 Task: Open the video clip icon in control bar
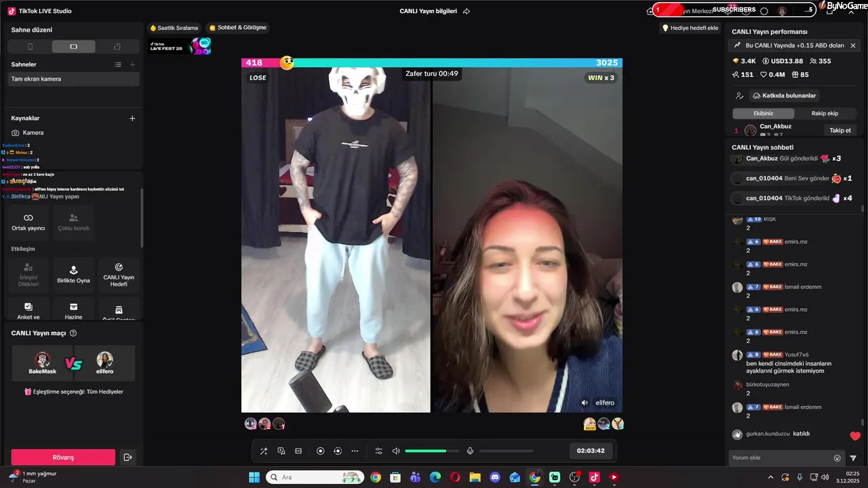(298, 451)
